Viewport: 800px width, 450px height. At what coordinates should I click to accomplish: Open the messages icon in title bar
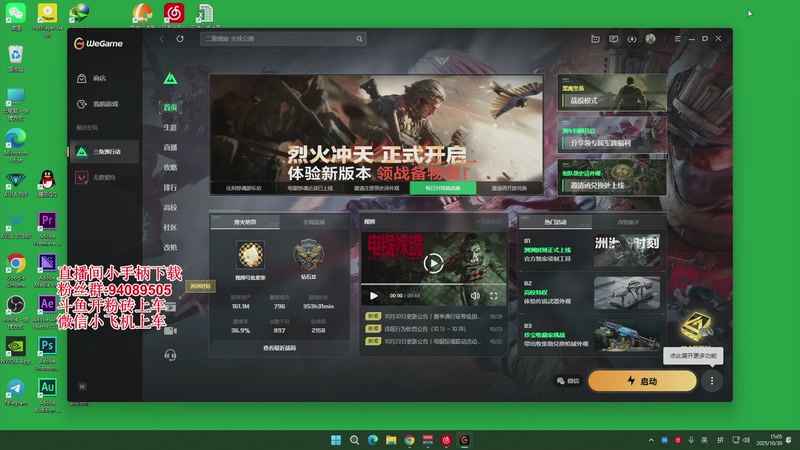[x=614, y=39]
